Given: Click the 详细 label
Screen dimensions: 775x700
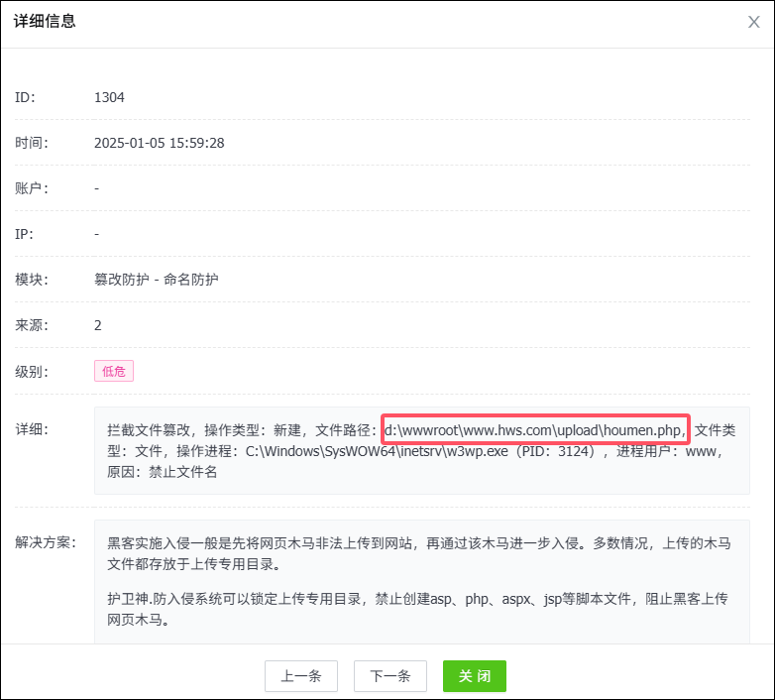Looking at the screenshot, I should click(x=32, y=429).
